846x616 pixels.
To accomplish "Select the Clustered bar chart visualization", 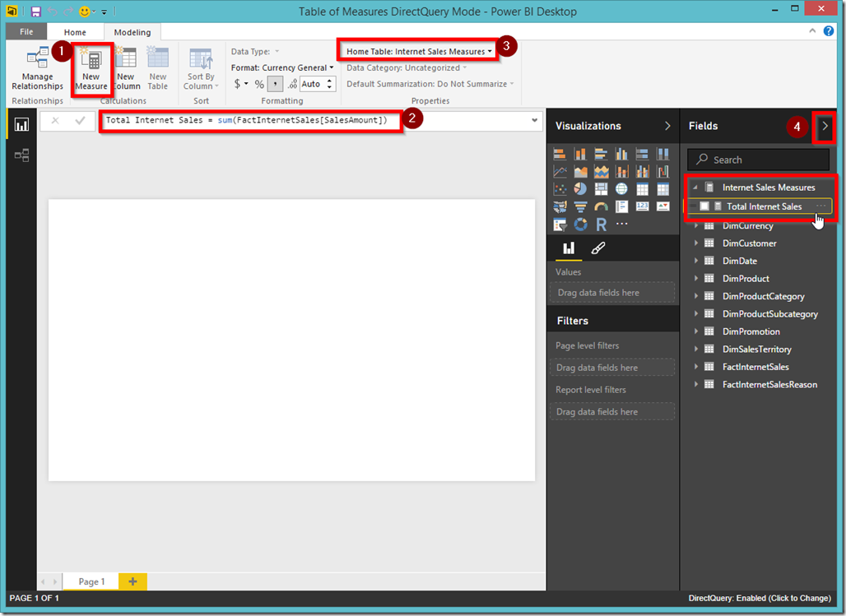I will (601, 155).
